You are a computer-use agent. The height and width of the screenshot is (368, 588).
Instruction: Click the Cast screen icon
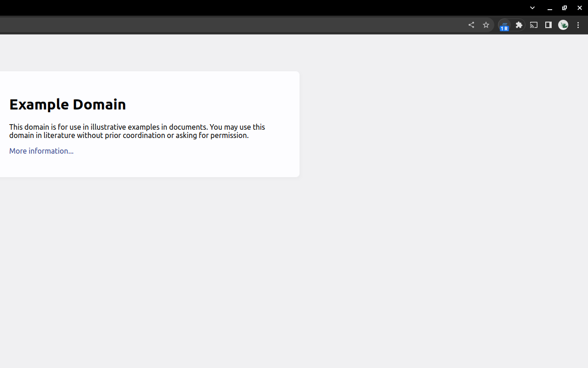click(534, 25)
